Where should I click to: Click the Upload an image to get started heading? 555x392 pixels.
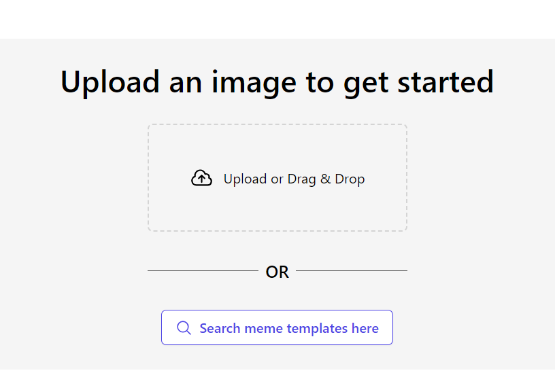pyautogui.click(x=277, y=82)
